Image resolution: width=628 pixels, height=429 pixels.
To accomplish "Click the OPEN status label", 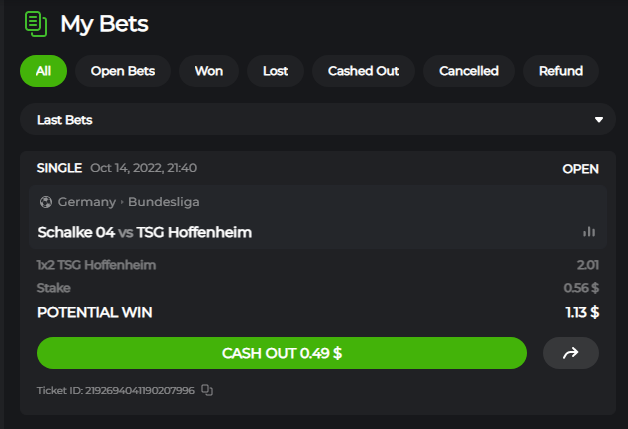I will coord(580,169).
